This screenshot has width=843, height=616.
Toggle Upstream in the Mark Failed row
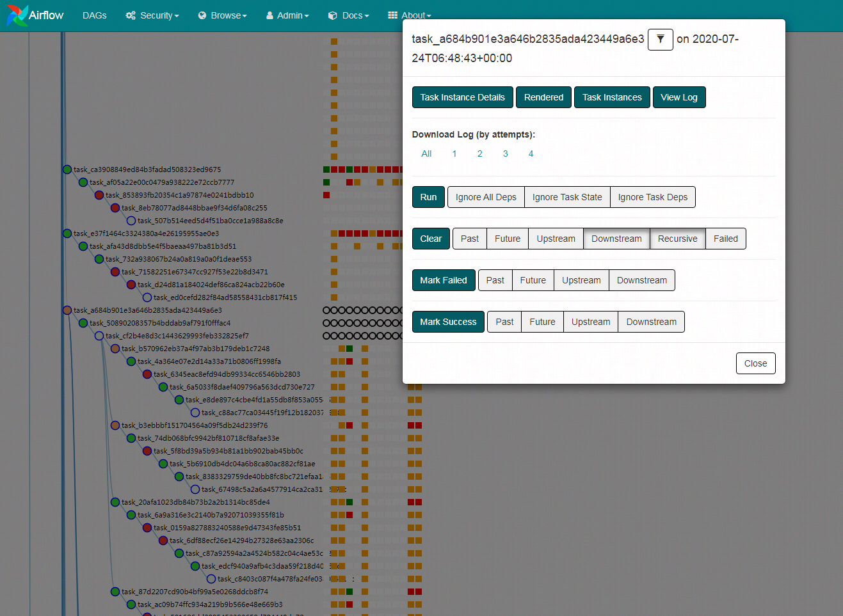click(581, 280)
